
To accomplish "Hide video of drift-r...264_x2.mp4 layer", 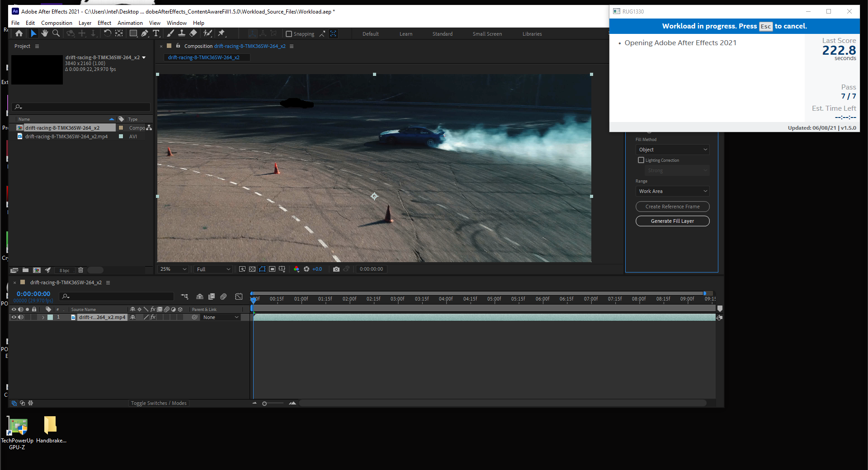I will pyautogui.click(x=14, y=317).
